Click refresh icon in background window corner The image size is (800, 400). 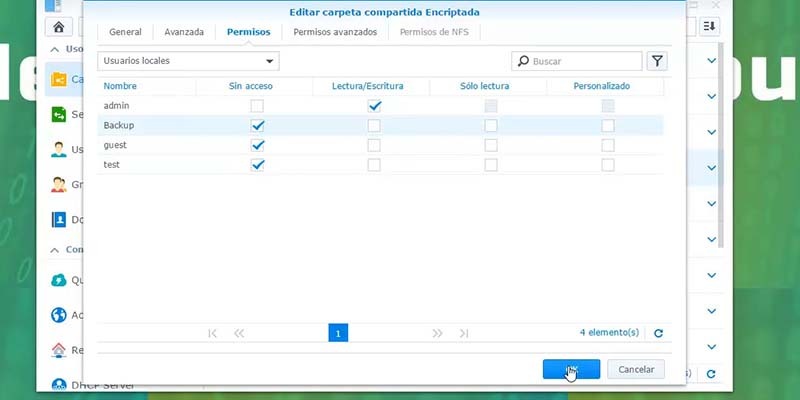pyautogui.click(x=711, y=374)
